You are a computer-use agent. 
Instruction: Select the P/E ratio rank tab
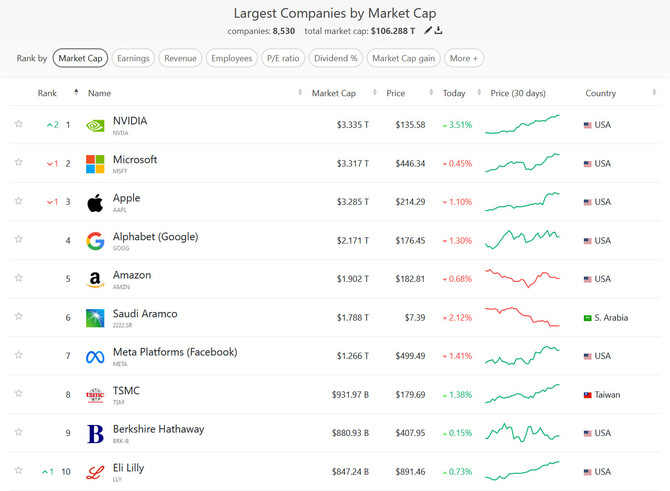283,58
